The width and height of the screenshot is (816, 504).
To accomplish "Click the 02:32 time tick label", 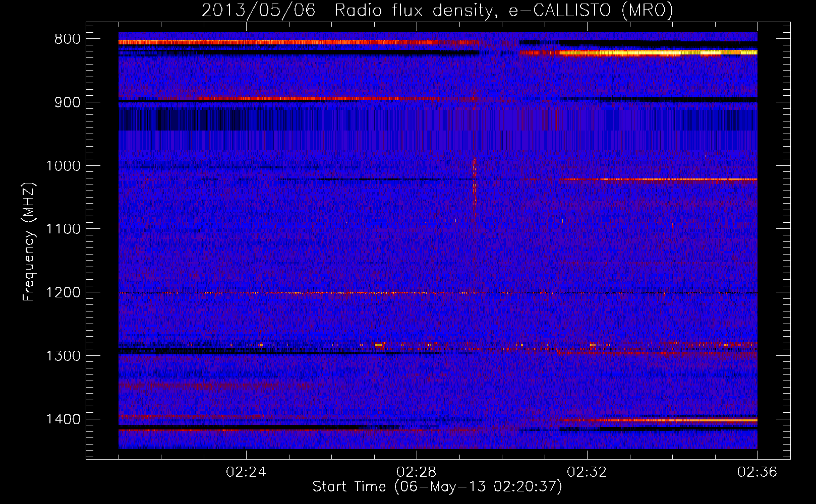I will point(587,472).
